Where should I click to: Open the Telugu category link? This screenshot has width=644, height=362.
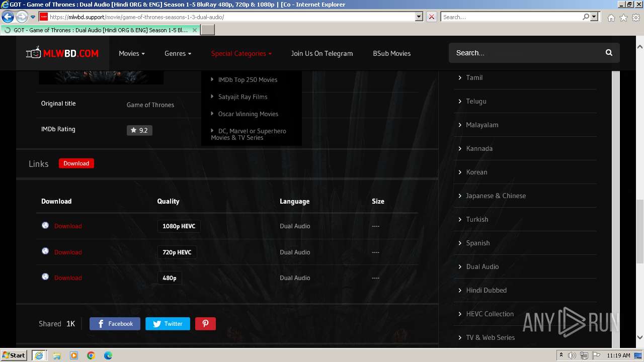[x=476, y=101]
